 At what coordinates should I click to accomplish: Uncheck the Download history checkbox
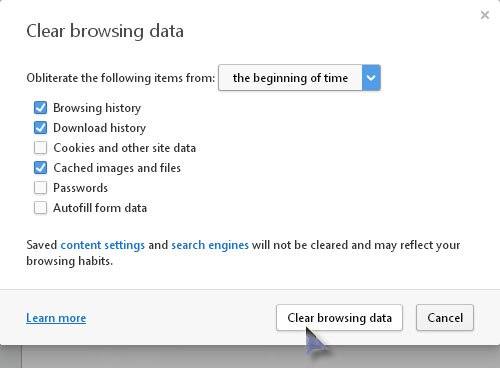click(x=40, y=128)
